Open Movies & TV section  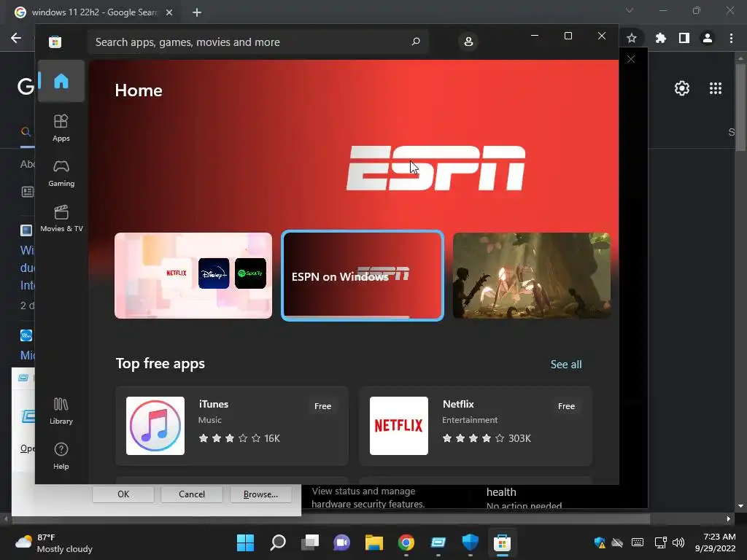tap(61, 218)
